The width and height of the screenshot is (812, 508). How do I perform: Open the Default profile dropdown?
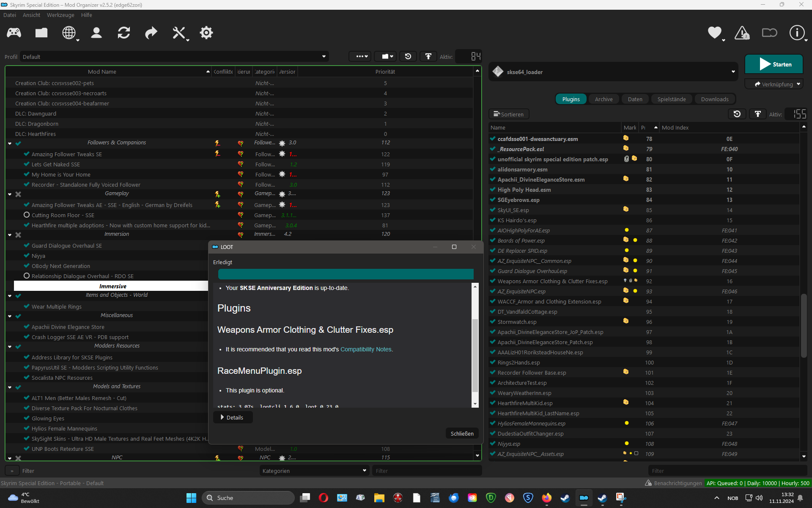[174, 57]
